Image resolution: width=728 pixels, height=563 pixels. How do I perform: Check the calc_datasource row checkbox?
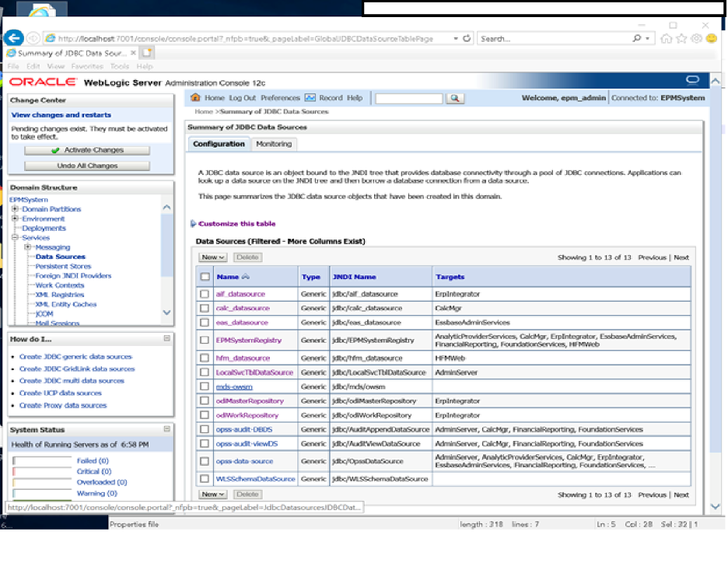point(205,308)
